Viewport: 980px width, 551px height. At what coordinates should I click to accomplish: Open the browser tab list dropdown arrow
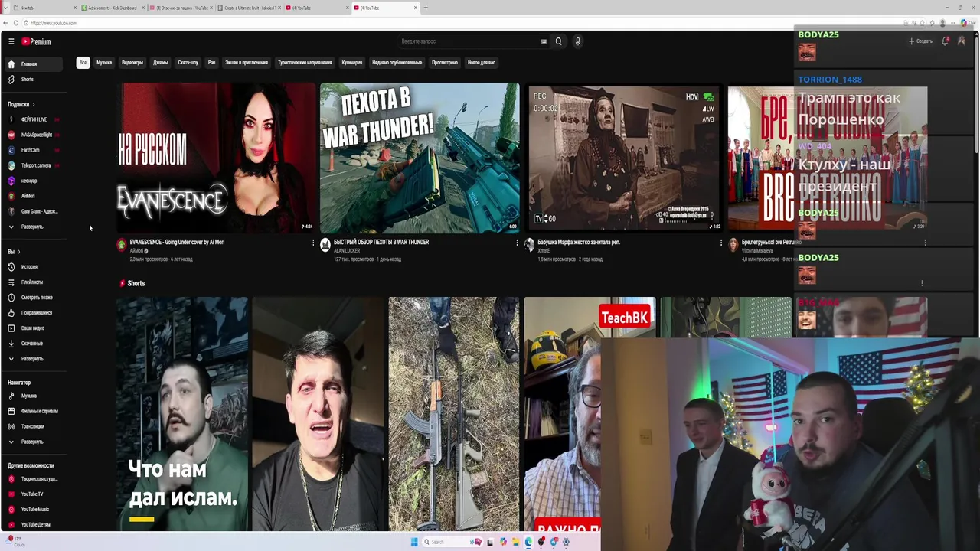(5, 8)
